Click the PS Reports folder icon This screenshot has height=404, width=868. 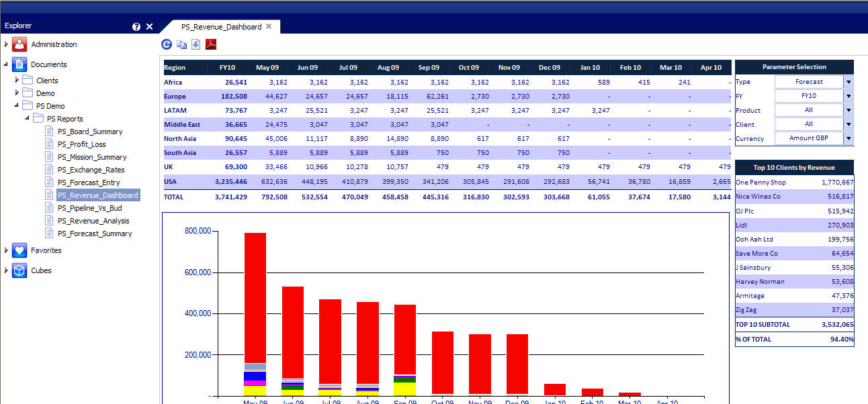point(38,119)
